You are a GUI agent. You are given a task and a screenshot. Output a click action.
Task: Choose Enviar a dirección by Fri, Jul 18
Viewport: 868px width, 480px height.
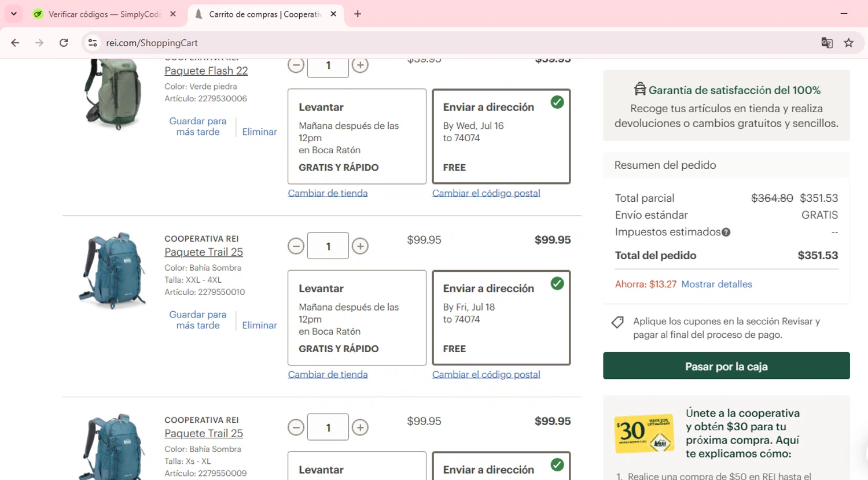point(501,317)
